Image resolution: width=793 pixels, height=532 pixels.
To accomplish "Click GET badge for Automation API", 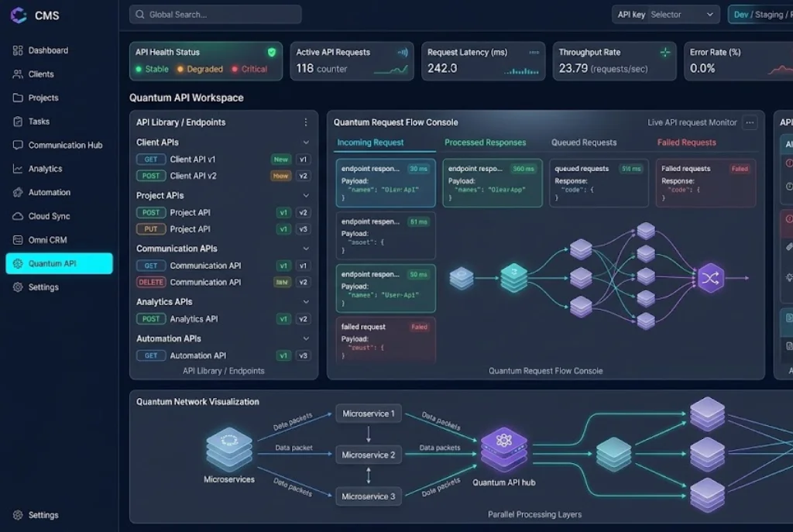I will pos(151,355).
